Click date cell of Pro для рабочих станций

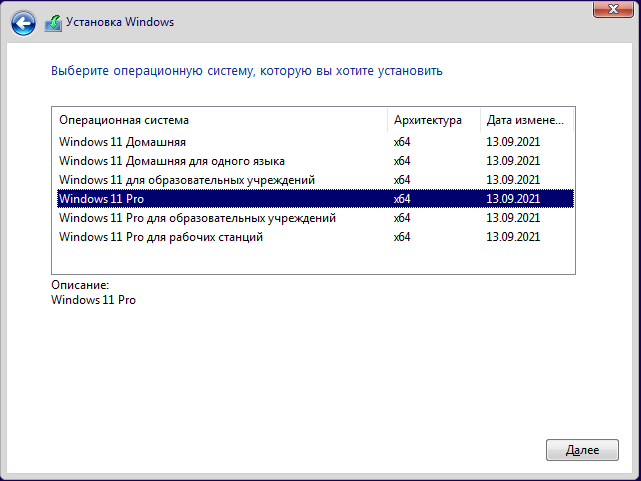point(512,237)
